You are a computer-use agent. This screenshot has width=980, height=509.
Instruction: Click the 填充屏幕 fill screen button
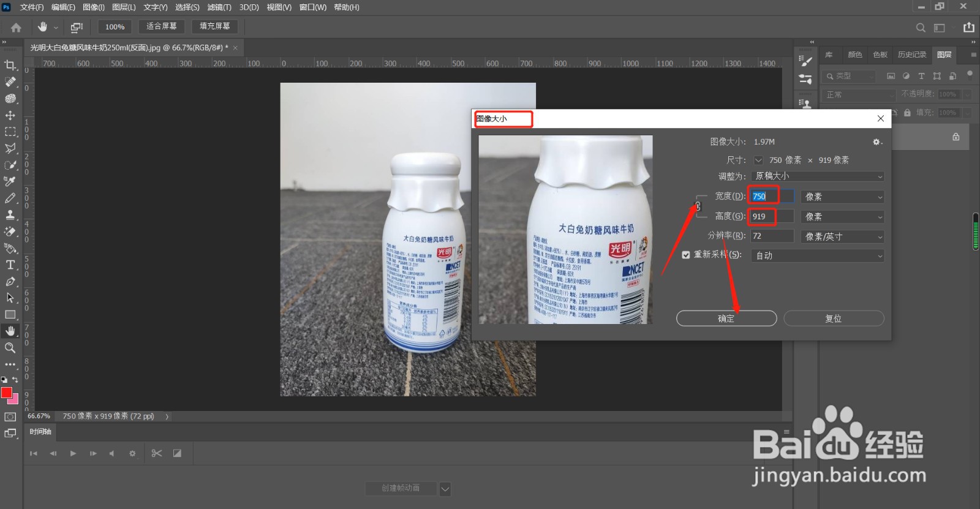tap(215, 26)
